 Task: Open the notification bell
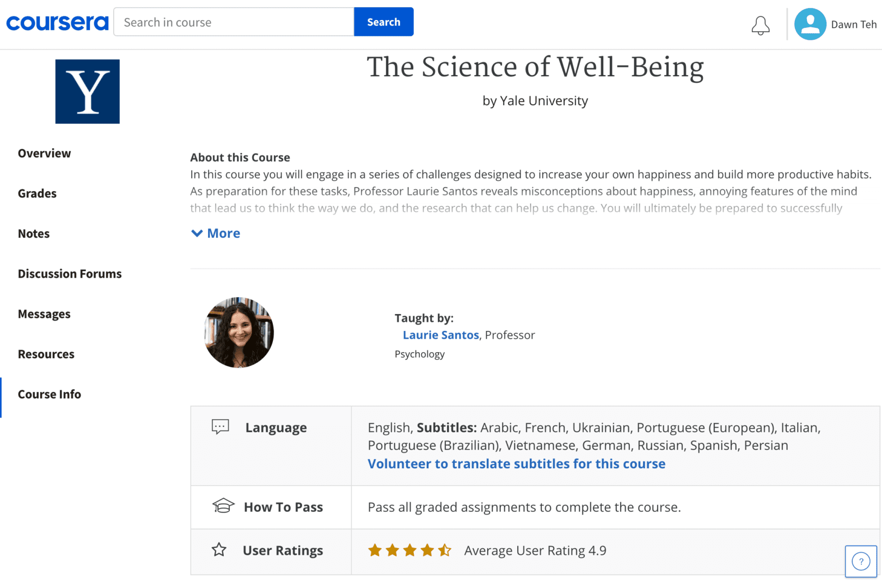pos(760,25)
